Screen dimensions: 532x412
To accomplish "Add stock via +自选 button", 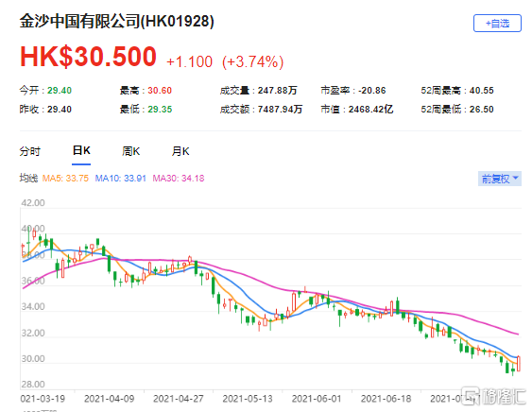I will (x=497, y=23).
